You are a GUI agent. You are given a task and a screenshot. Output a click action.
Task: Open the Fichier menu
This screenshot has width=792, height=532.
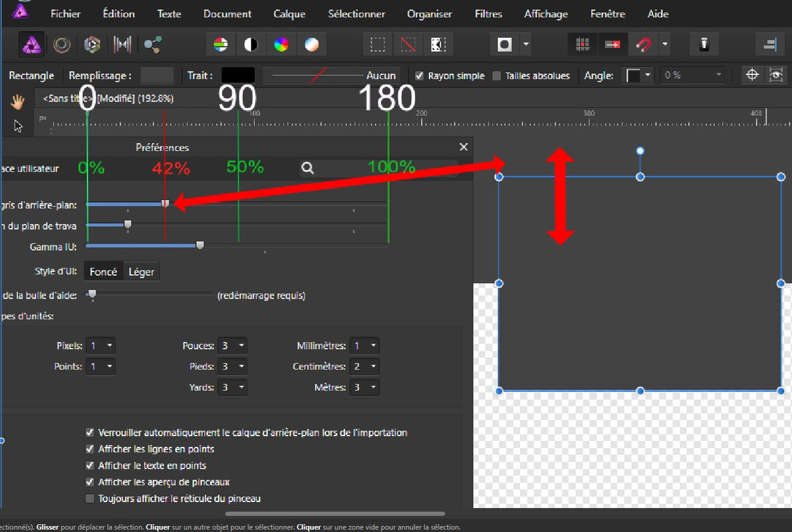point(66,14)
